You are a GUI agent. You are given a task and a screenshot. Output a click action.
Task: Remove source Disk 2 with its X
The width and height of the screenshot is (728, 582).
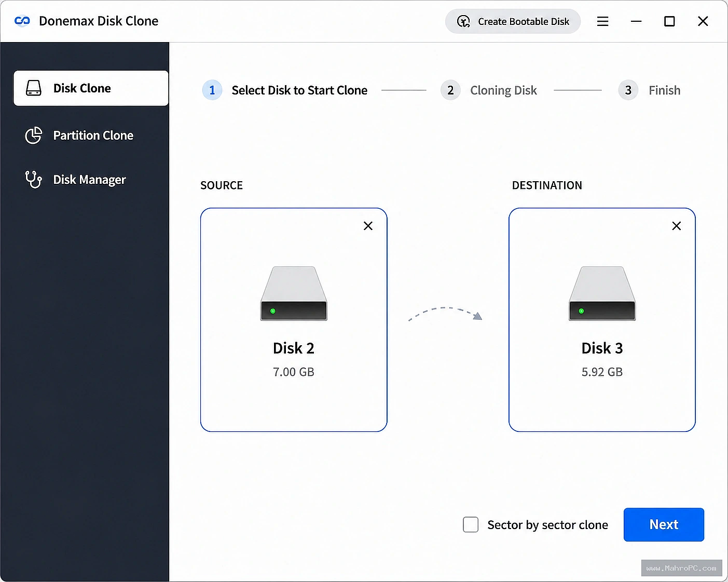tap(368, 226)
